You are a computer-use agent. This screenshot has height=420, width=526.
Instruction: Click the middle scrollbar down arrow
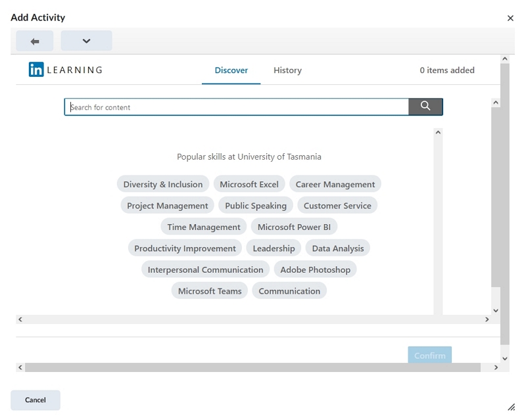pyautogui.click(x=496, y=311)
